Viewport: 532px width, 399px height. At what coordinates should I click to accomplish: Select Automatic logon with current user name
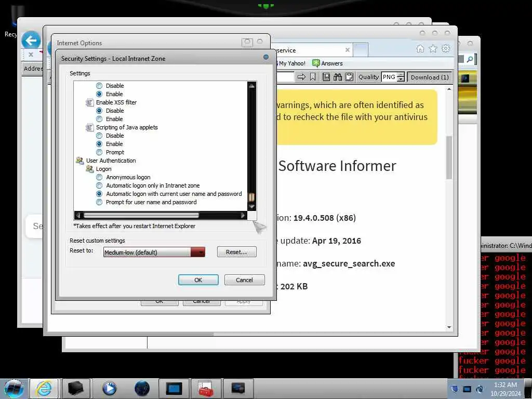pyautogui.click(x=99, y=194)
